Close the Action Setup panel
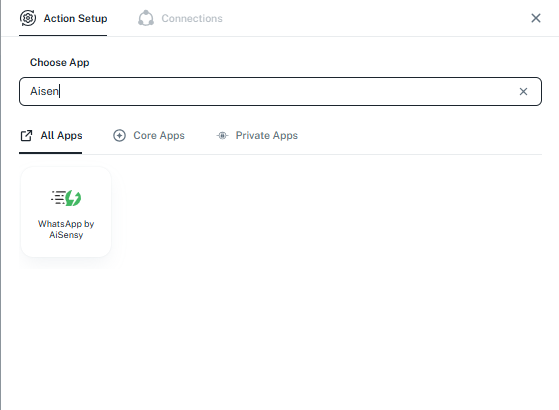The width and height of the screenshot is (559, 410). click(x=535, y=18)
